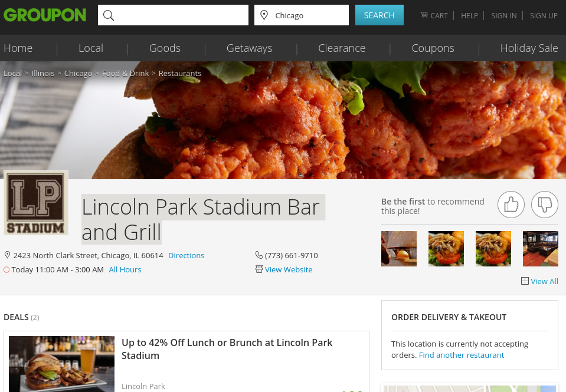
Task: Click the blue SEARCH button
Action: coord(379,15)
